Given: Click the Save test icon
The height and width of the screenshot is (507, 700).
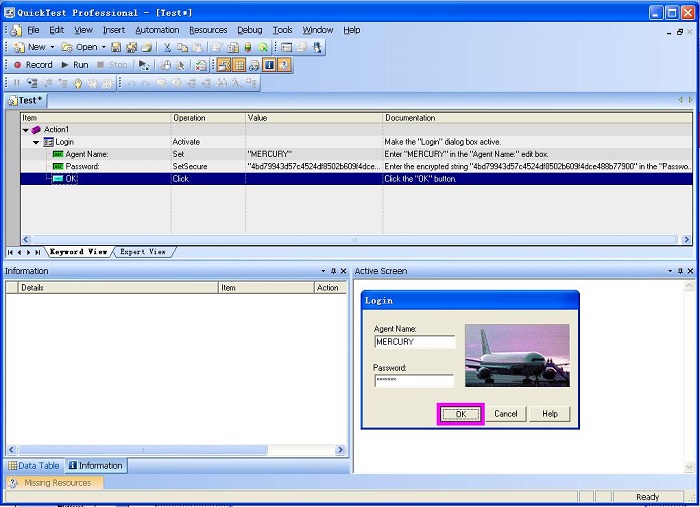Looking at the screenshot, I should tap(116, 47).
